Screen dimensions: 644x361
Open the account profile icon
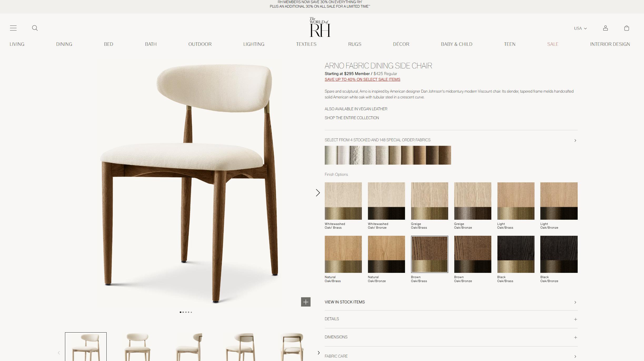click(x=605, y=28)
